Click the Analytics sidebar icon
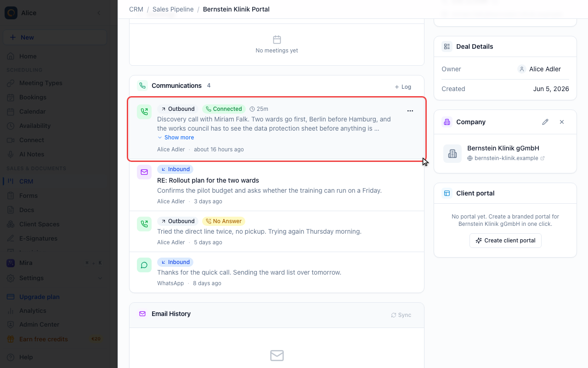The width and height of the screenshot is (588, 368). coord(11,310)
